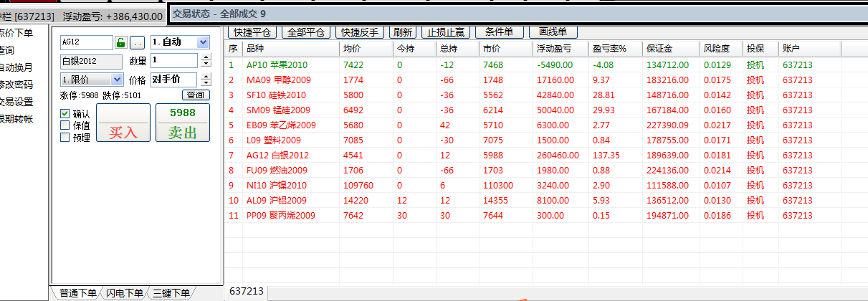Click the green lock icon beside AG12
This screenshot has height=301, width=868.
coord(121,43)
